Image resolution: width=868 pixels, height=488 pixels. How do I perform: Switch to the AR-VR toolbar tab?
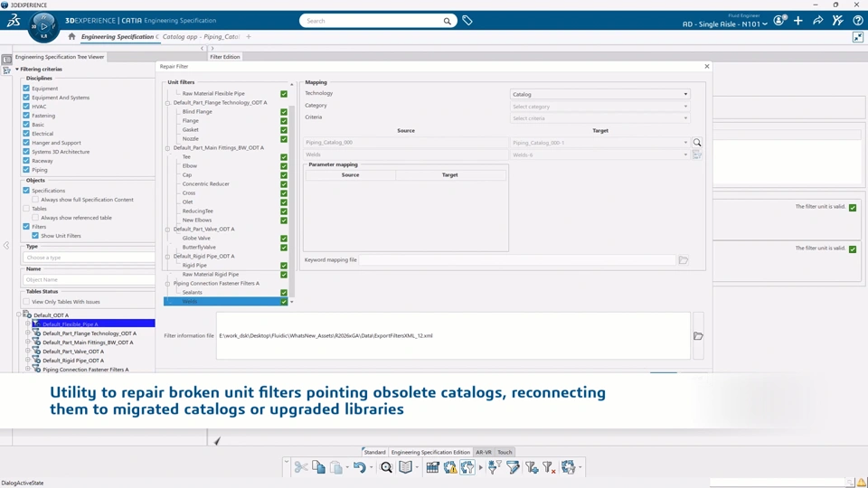pos(483,452)
